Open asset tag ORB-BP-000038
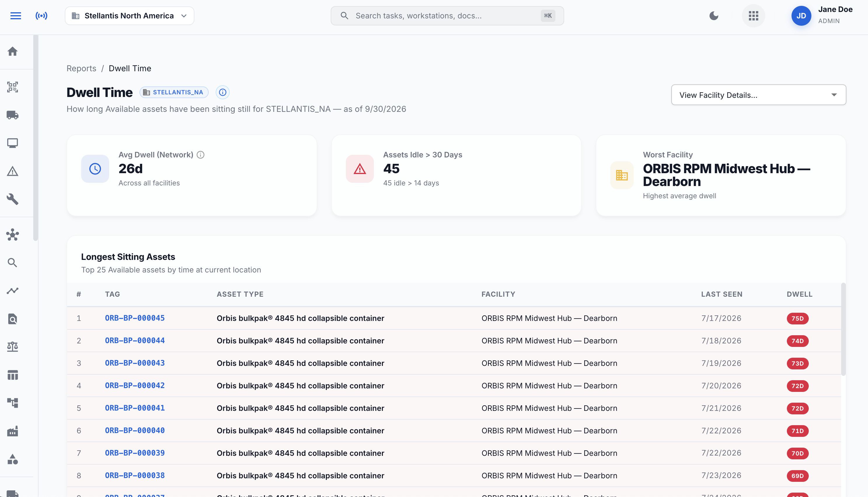This screenshot has width=868, height=497. (x=135, y=475)
